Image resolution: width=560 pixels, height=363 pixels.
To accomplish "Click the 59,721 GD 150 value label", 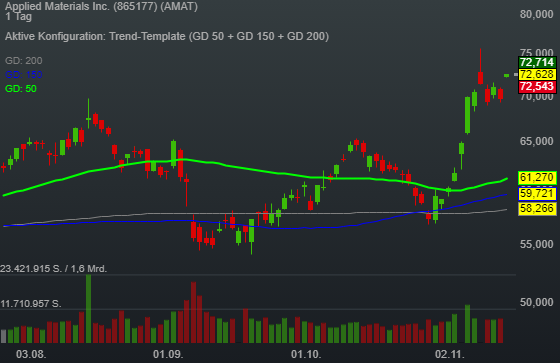I will click(x=537, y=194).
